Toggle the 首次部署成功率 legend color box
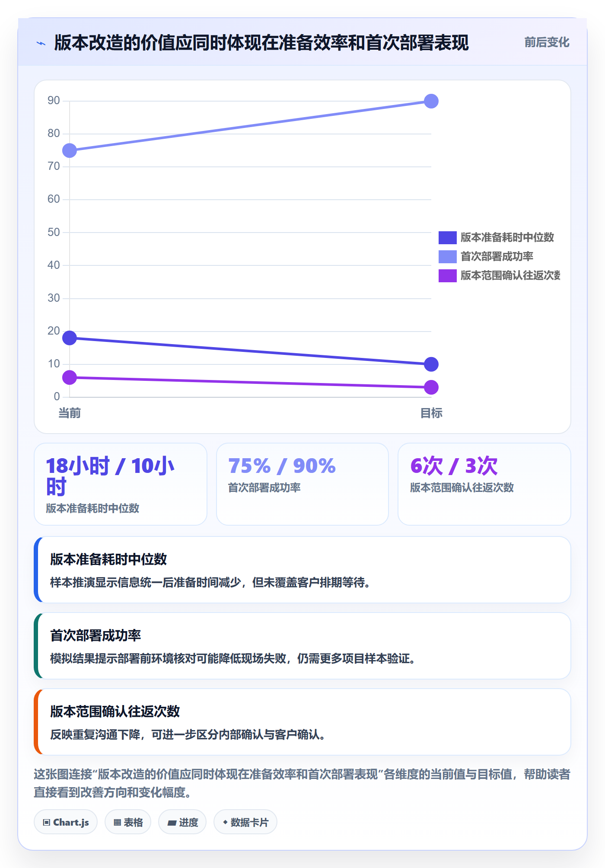Viewport: 605px width, 868px height. tap(448, 257)
